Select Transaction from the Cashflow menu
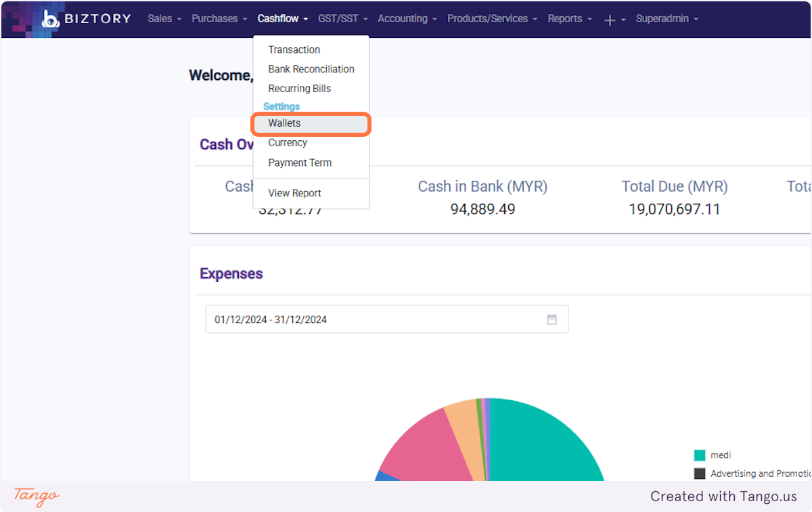 point(311,49)
